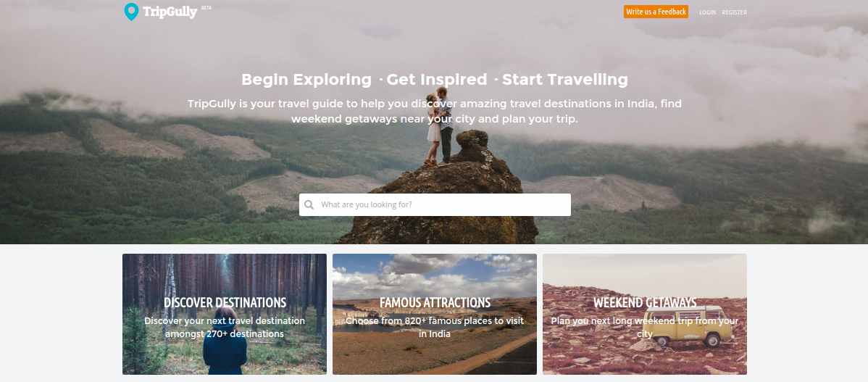Click 'Plan you next long weekend trip' text
This screenshot has height=382, width=868.
point(614,320)
